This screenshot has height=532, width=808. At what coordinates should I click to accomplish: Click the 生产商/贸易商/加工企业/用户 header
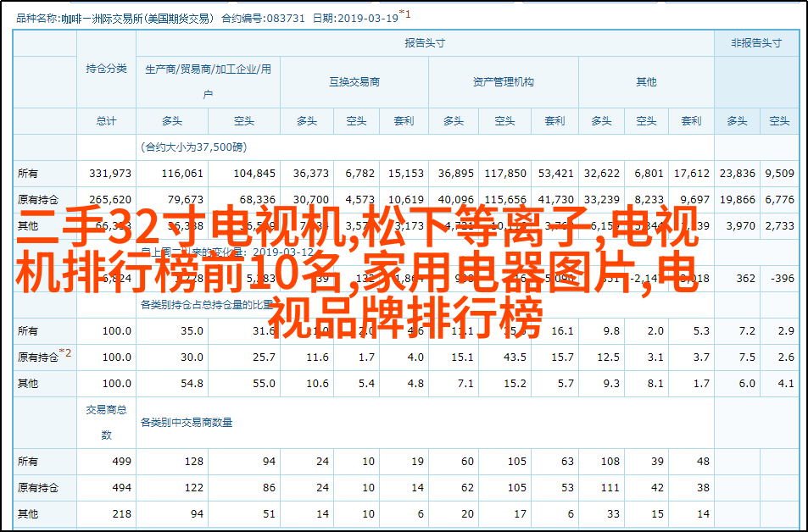[x=209, y=82]
